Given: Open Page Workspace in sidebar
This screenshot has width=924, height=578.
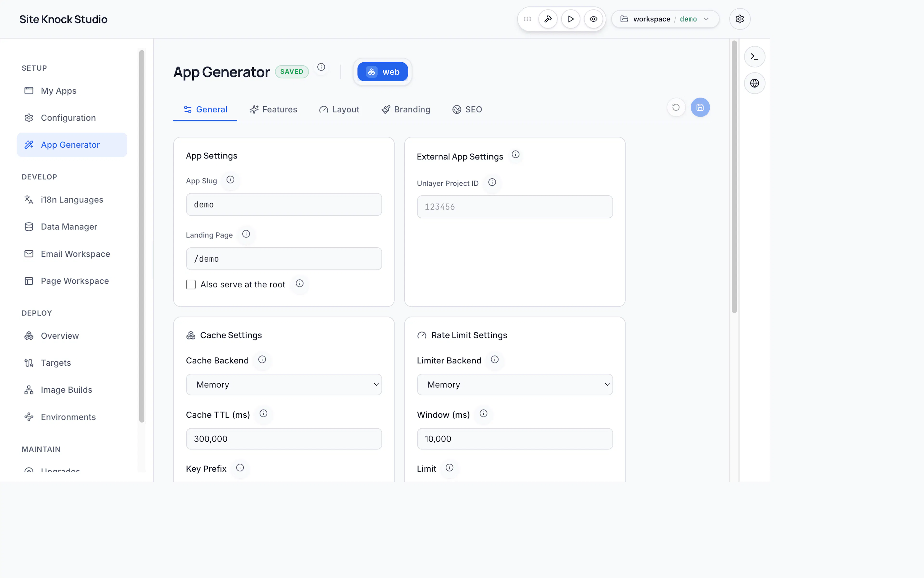Looking at the screenshot, I should [72, 281].
